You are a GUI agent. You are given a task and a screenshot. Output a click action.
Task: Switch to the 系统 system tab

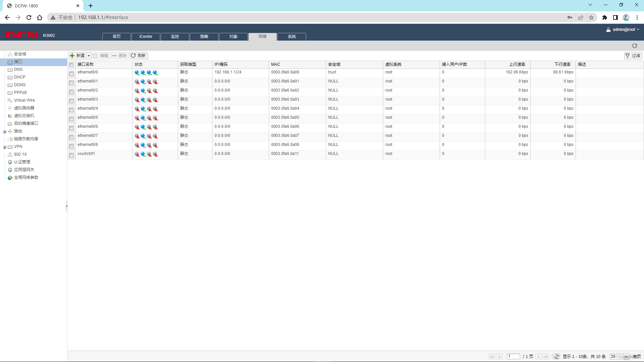pyautogui.click(x=292, y=37)
